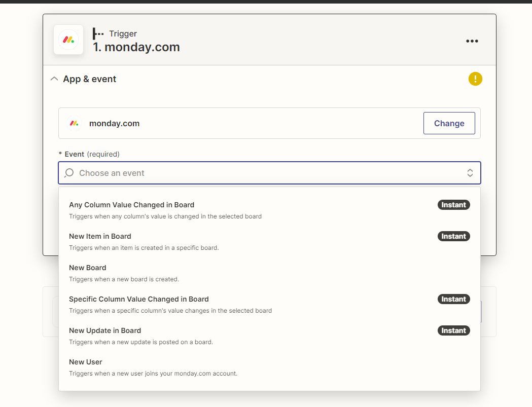Click Instant badge beside New Update in Board
The image size is (532, 407).
(453, 330)
